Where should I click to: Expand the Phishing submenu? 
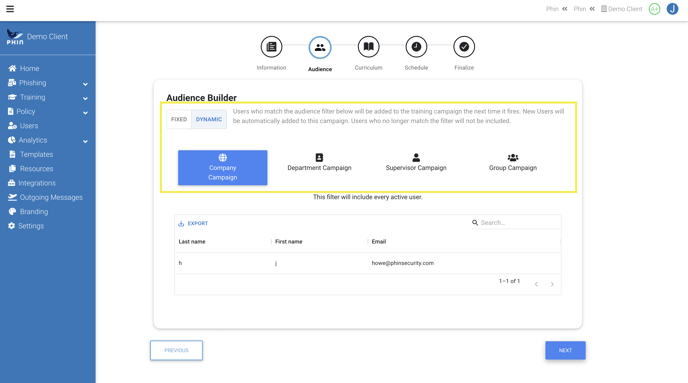coord(85,84)
